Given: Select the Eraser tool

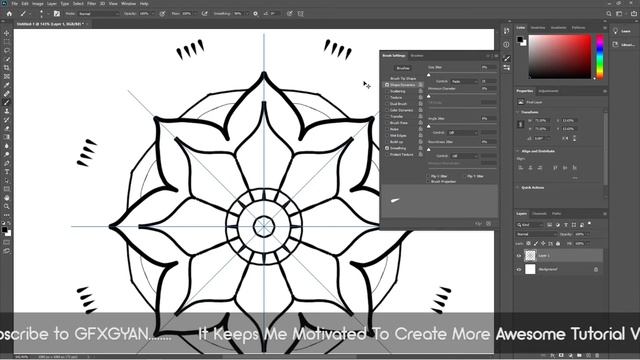Looking at the screenshot, I should pyautogui.click(x=7, y=129).
